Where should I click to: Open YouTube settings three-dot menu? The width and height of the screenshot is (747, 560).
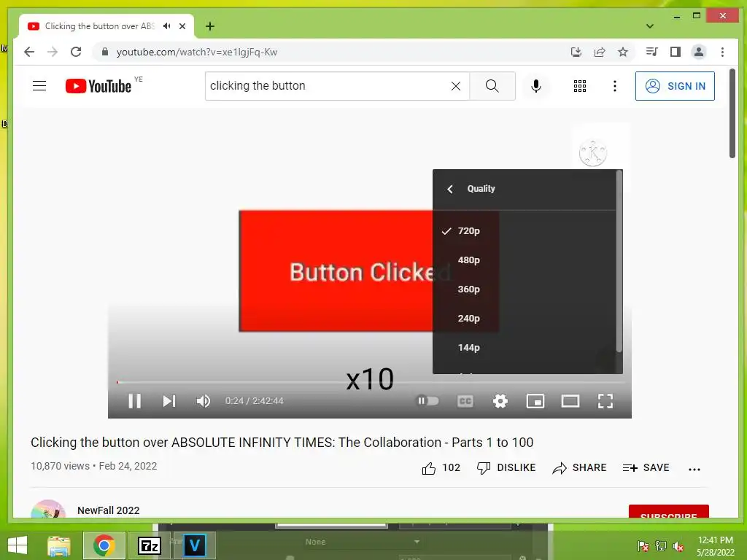pos(614,86)
